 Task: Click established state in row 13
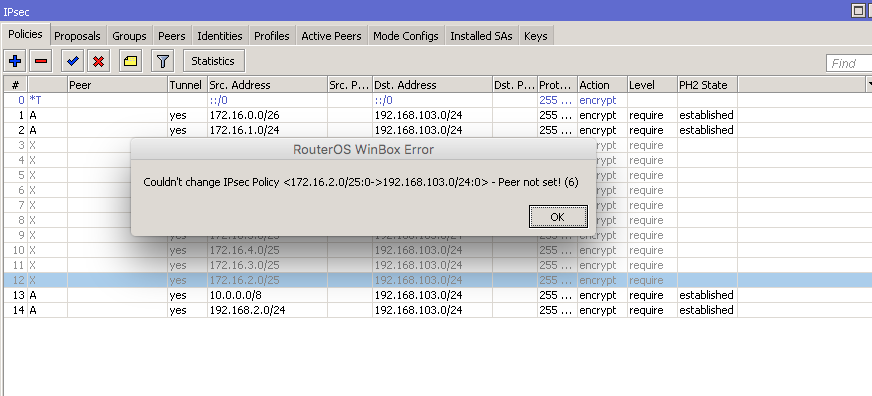point(707,295)
